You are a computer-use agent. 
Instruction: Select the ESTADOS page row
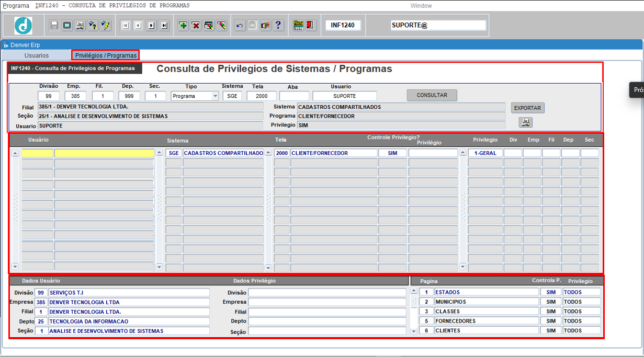[487, 292]
